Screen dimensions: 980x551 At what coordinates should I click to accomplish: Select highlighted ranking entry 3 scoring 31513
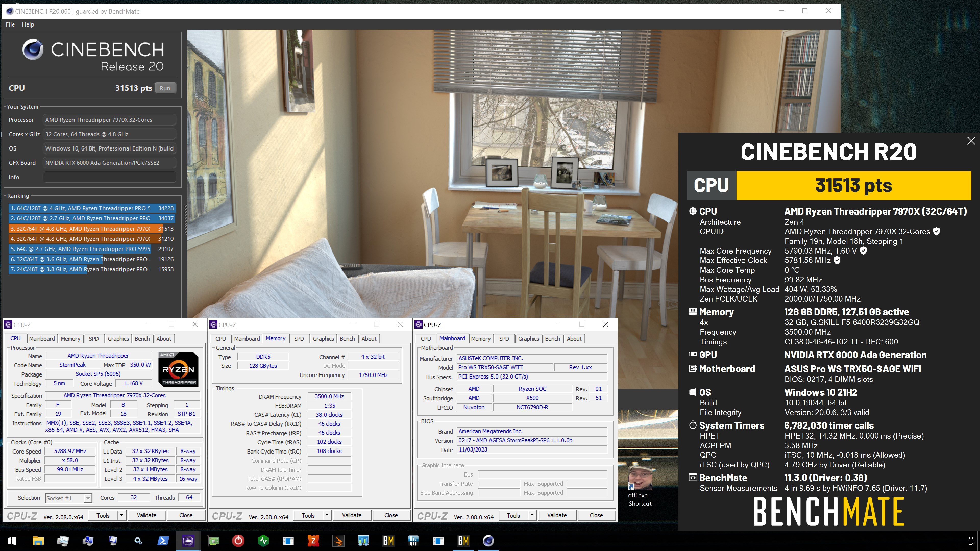tap(92, 229)
